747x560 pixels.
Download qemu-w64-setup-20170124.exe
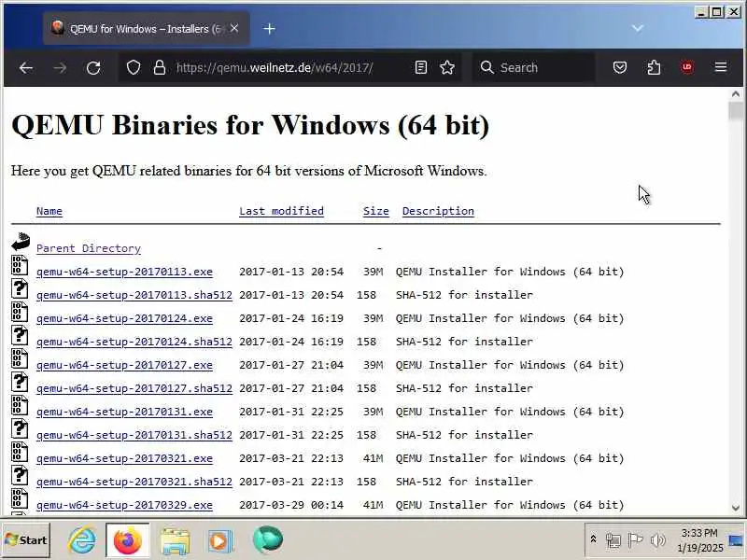point(124,318)
